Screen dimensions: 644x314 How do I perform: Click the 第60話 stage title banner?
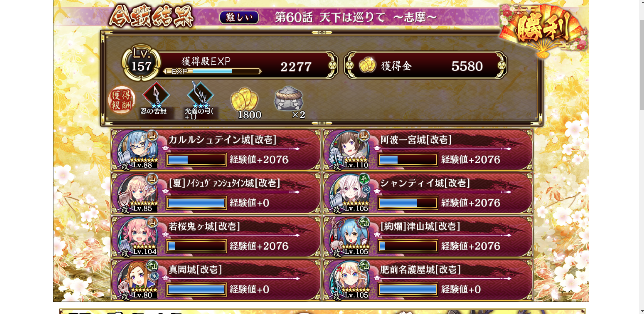pyautogui.click(x=356, y=17)
